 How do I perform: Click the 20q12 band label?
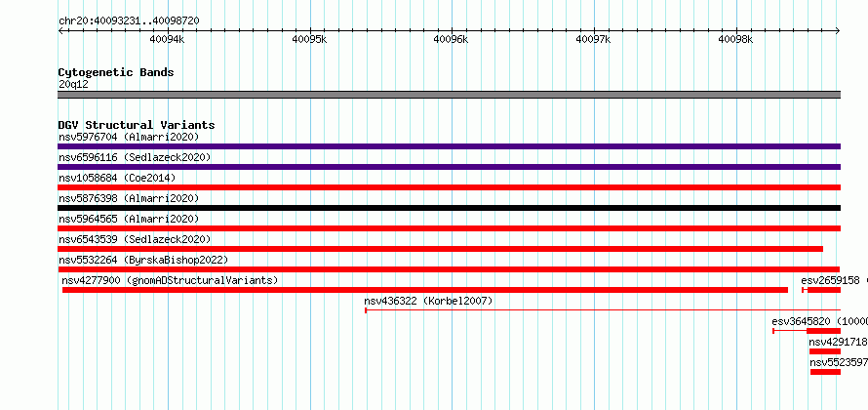pos(73,85)
